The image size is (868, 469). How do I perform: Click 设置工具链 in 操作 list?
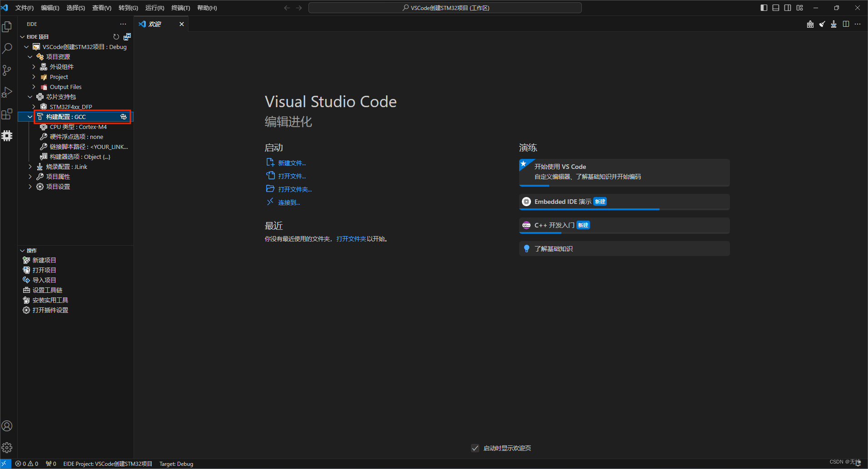click(47, 290)
